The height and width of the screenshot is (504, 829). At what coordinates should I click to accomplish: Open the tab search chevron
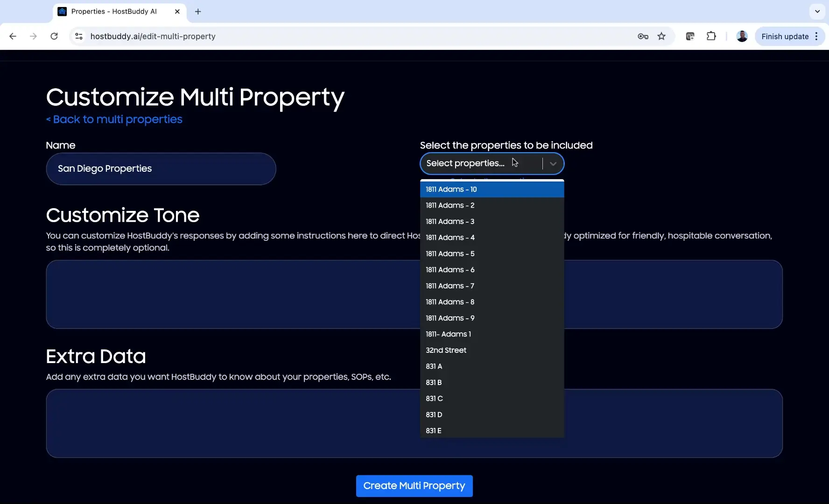[817, 12]
